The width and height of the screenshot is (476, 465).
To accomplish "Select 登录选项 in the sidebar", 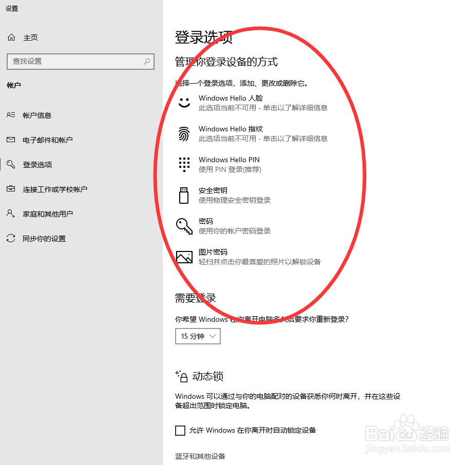I will (37, 165).
